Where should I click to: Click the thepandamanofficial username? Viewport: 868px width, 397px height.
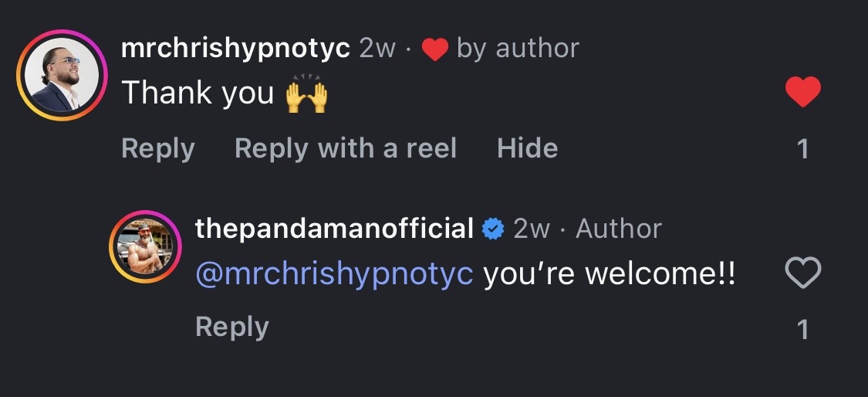point(334,229)
